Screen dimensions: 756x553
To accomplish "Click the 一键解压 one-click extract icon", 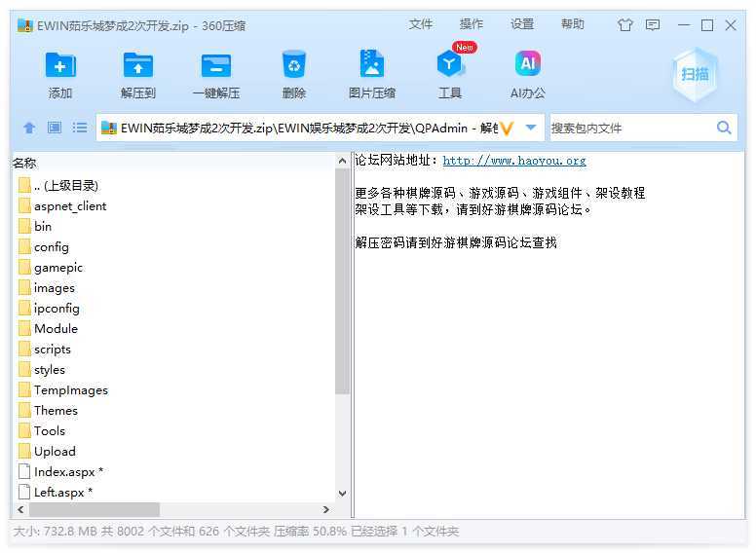I will 216,65.
